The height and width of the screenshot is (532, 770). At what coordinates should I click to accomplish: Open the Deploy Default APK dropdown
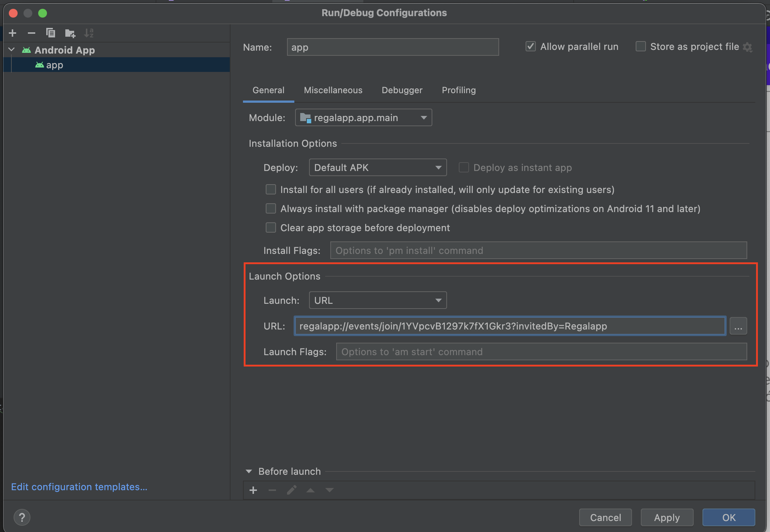coord(378,168)
